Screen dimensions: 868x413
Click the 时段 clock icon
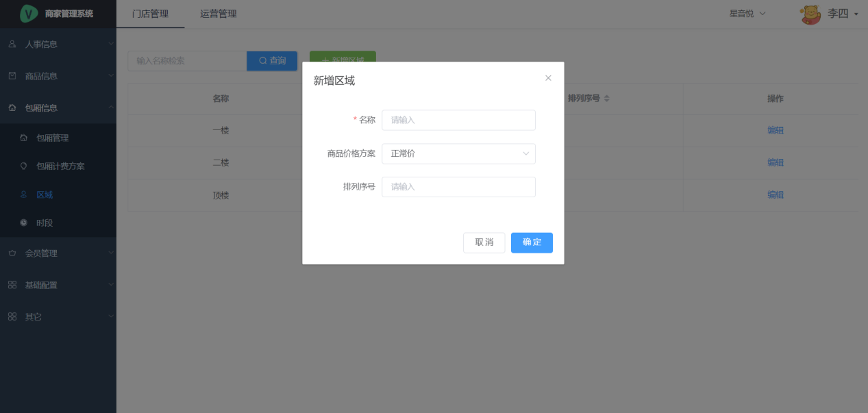24,223
